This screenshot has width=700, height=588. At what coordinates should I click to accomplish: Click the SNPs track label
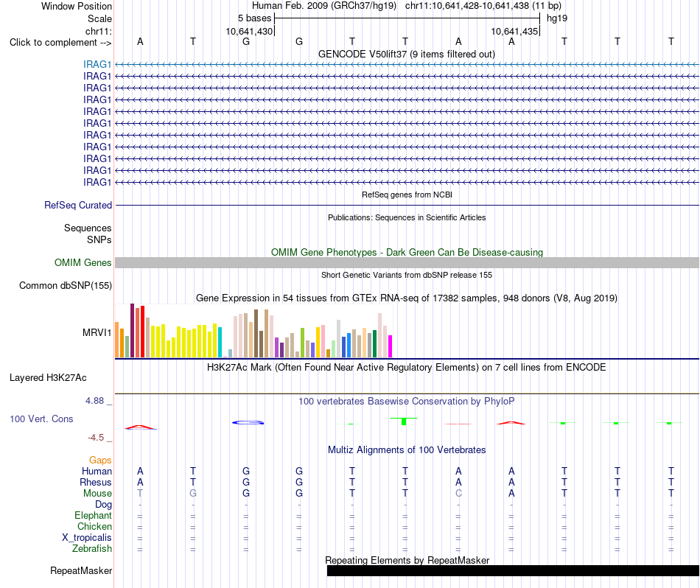99,239
